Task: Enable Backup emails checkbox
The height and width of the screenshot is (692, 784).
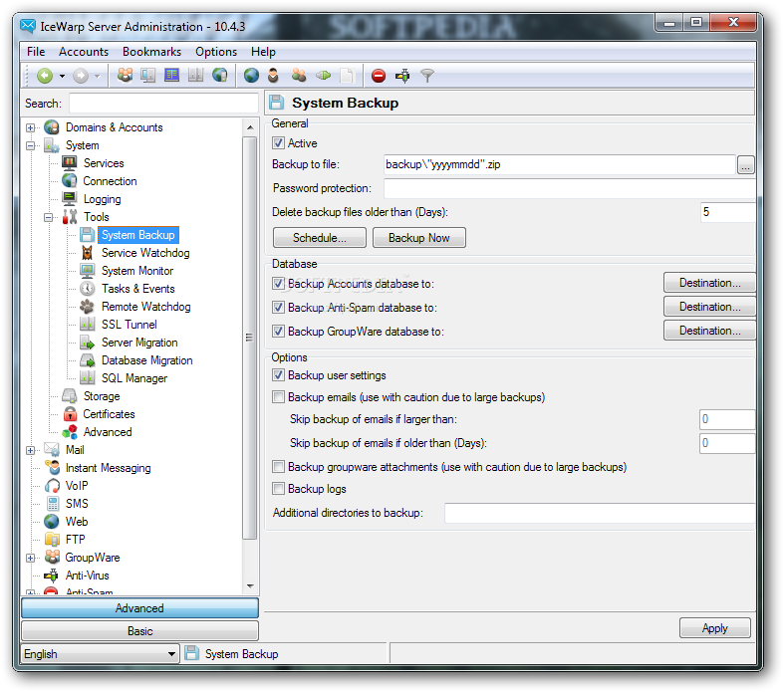Action: (279, 397)
